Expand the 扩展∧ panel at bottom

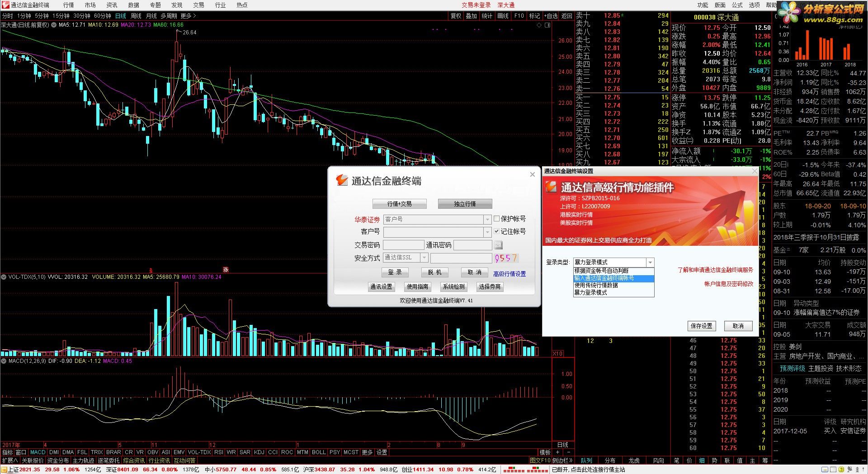tap(10, 460)
